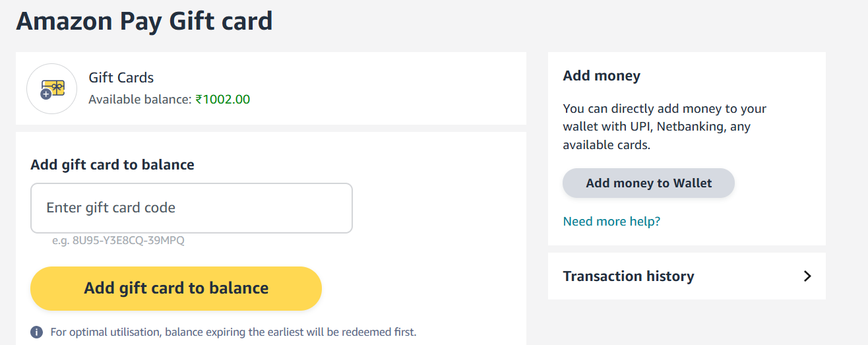Viewport: 868px width, 345px height.
Task: Select the Gift Cards label
Action: pos(121,78)
